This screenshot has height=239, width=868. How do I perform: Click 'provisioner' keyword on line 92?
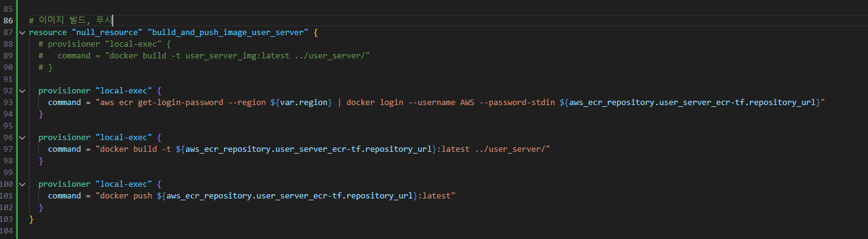64,90
